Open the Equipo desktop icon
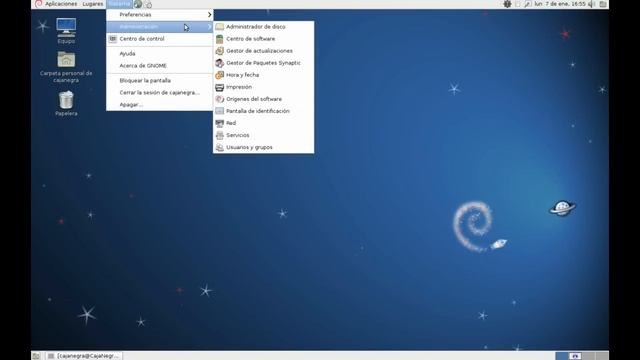The width and height of the screenshot is (640, 360). [x=66, y=28]
